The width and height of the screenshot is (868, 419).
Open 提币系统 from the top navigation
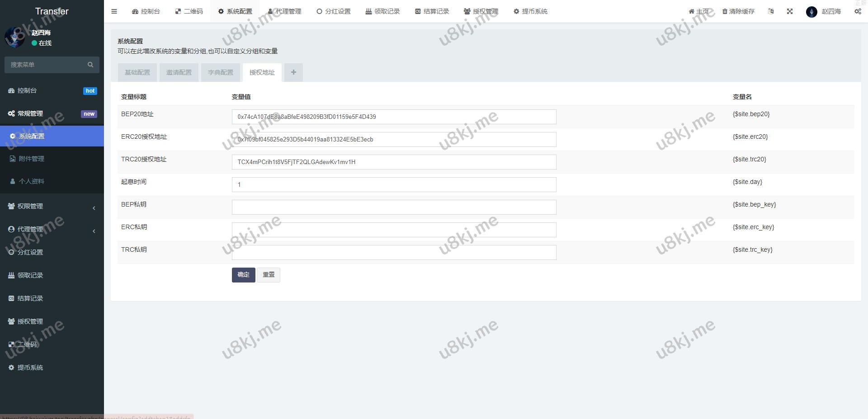tap(530, 11)
